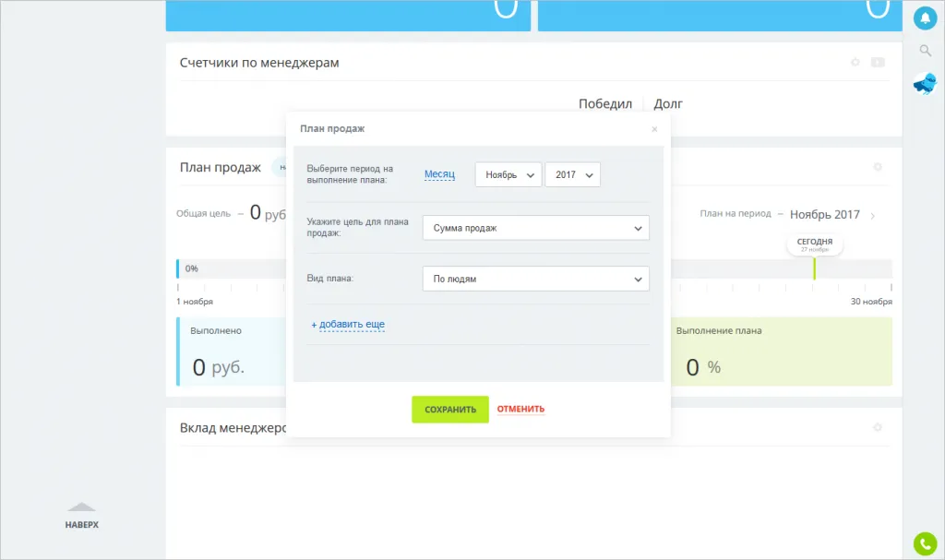Open gear settings of План продаж widget
Screen dimensions: 945x560
point(878,167)
